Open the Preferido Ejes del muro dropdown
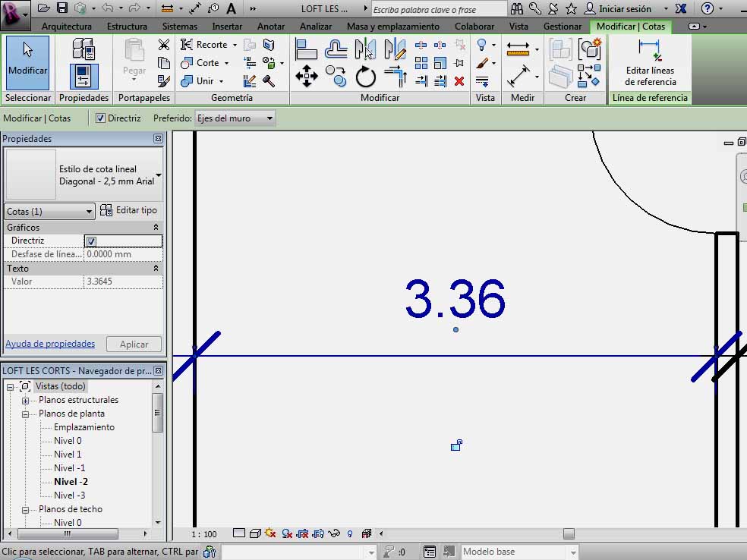 click(235, 118)
